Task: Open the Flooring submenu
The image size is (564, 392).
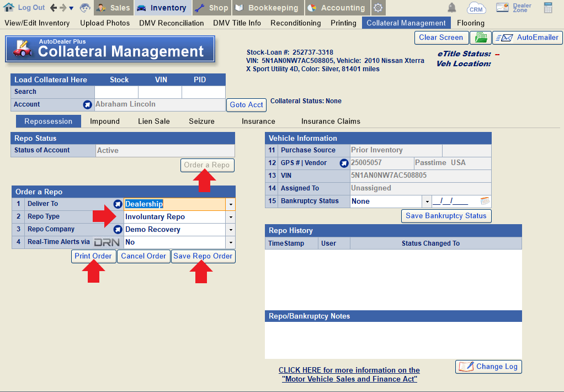Action: (471, 23)
